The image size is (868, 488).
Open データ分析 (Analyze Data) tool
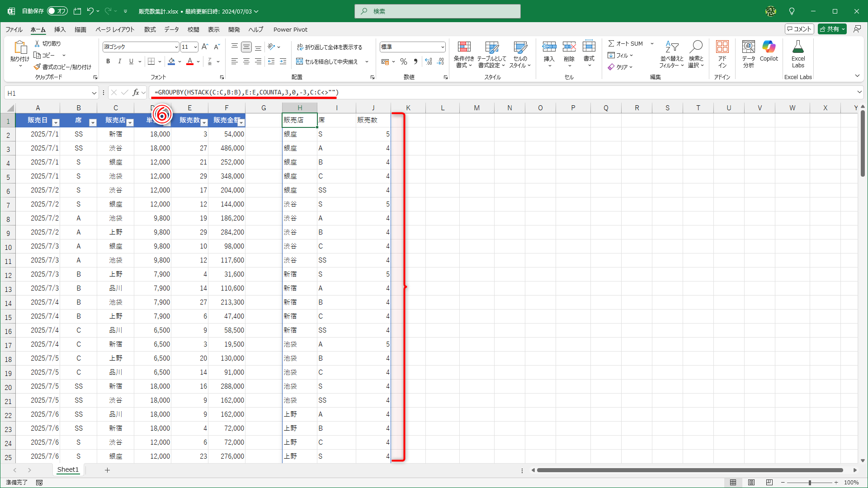coord(748,54)
